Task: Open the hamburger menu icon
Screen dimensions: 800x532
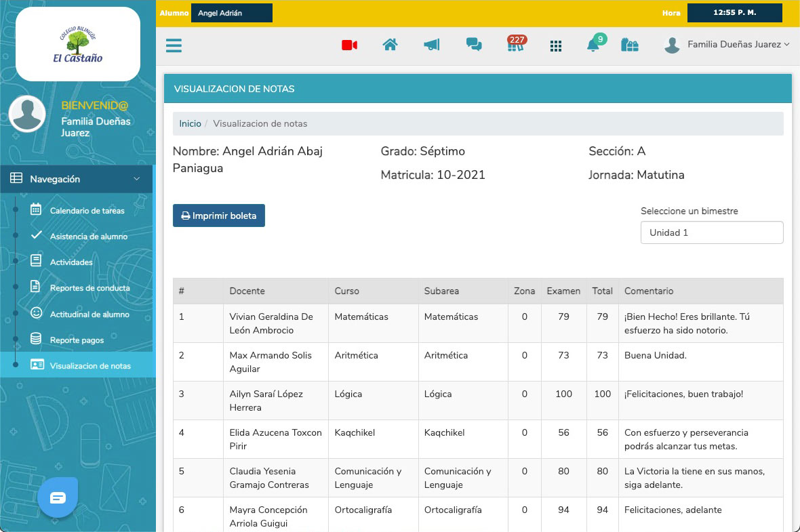Action: coord(174,45)
